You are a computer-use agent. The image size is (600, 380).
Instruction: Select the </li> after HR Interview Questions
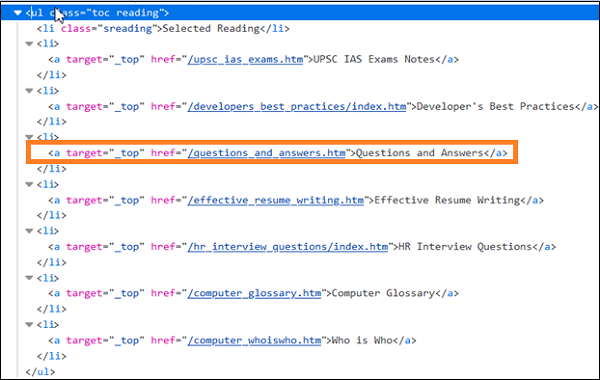51,263
